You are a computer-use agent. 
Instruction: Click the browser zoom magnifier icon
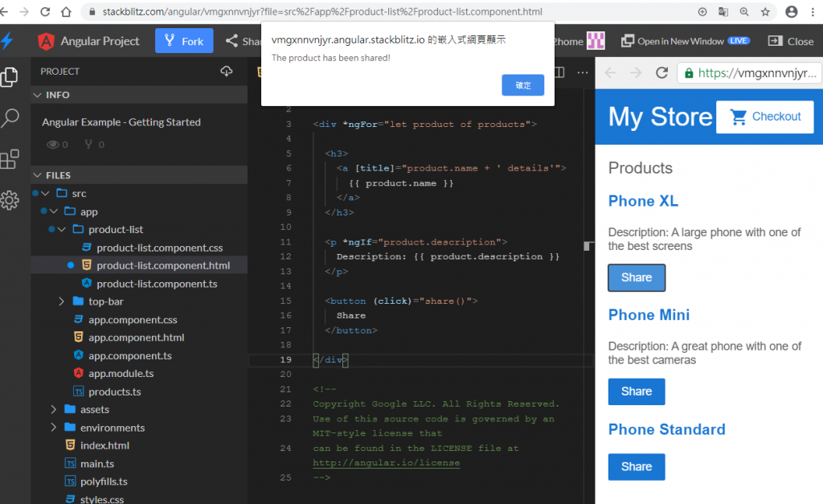click(744, 11)
